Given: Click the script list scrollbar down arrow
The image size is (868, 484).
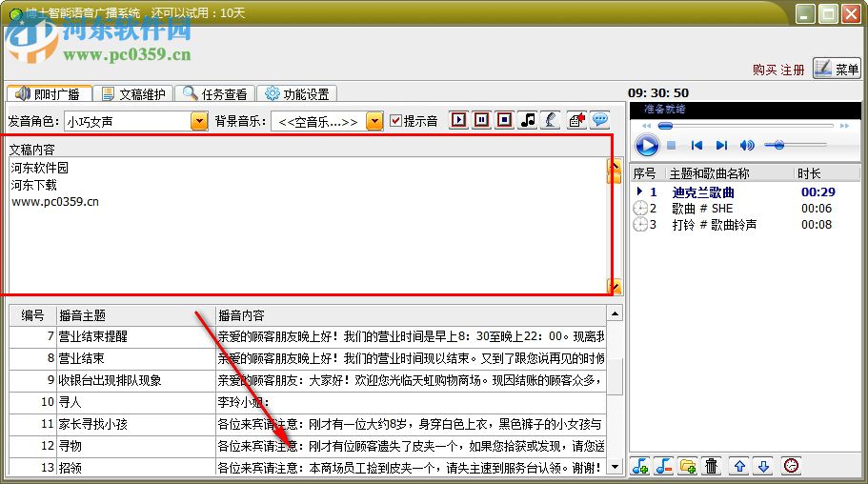Looking at the screenshot, I should [615, 467].
